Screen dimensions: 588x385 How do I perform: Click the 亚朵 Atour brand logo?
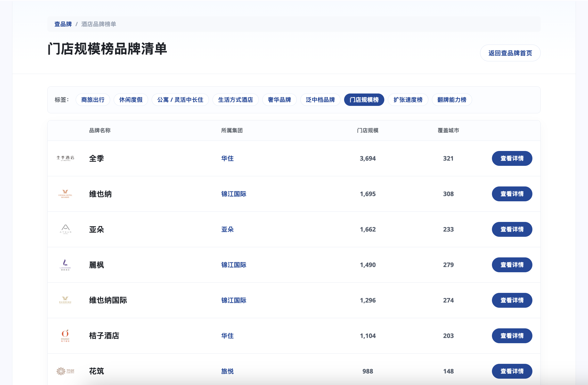66,229
